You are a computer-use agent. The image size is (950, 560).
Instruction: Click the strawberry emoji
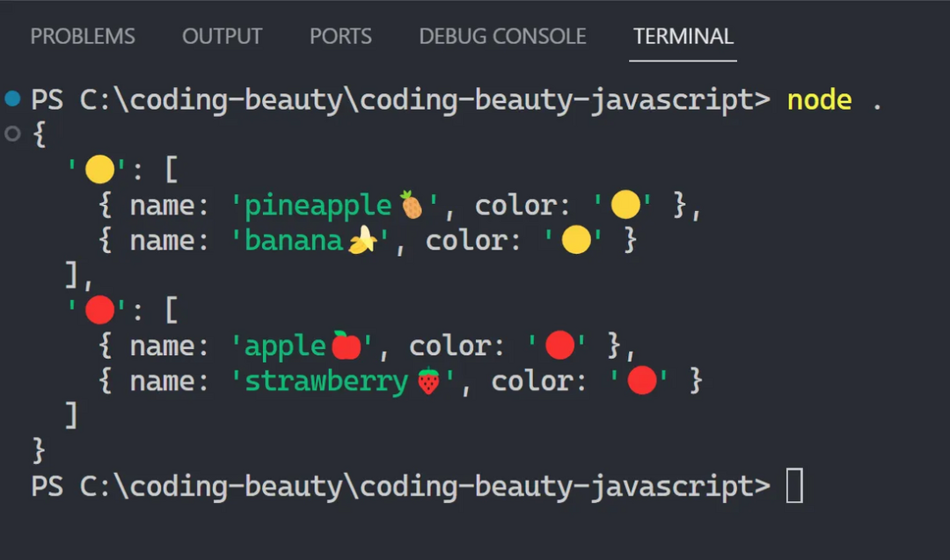click(x=428, y=381)
